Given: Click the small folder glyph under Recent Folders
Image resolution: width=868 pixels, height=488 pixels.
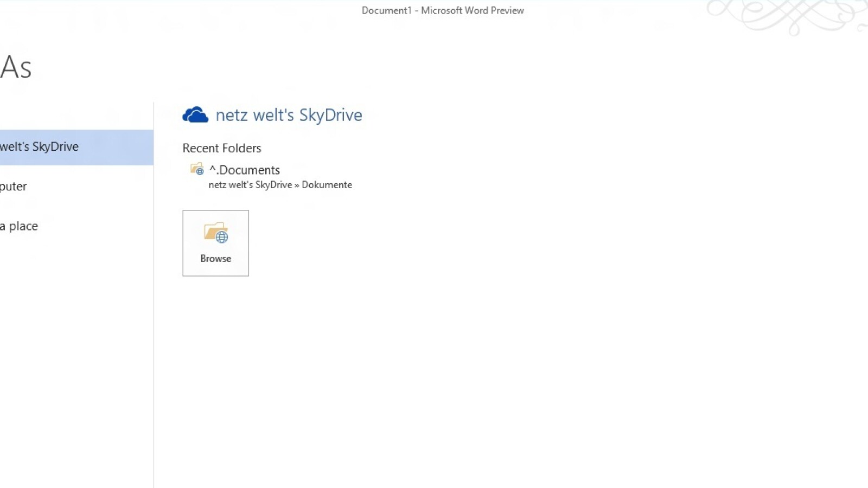Looking at the screenshot, I should [x=196, y=169].
